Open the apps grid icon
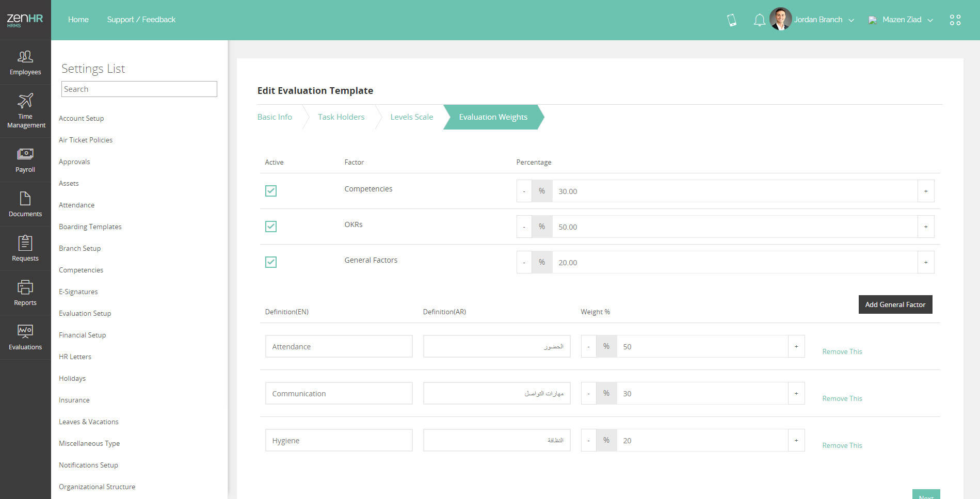The image size is (980, 499). [955, 20]
